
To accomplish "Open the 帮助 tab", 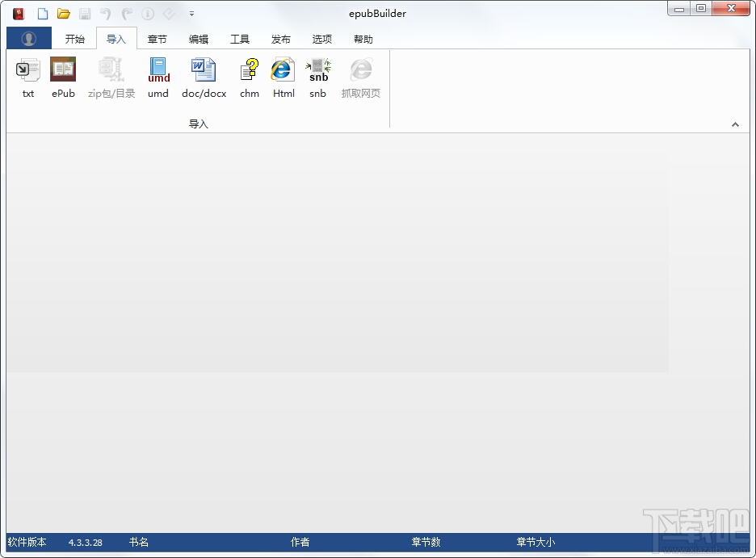I will tap(363, 39).
